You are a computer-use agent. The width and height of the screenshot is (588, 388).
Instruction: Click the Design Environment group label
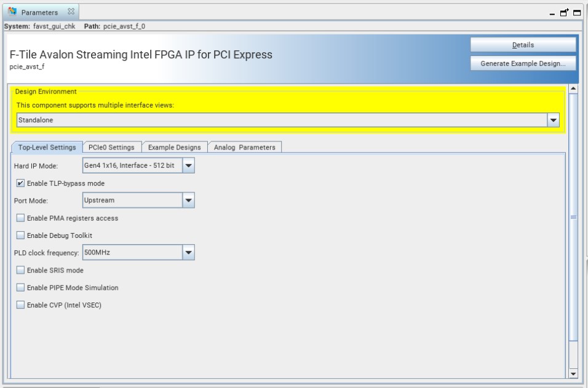coord(46,92)
